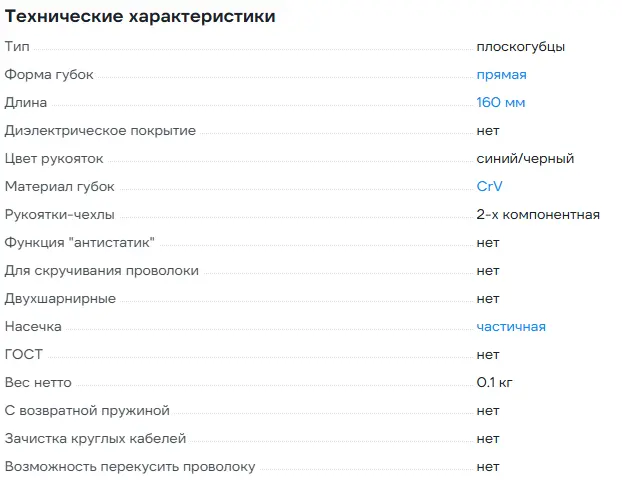Viewport: 622px width, 484px height.
Task: Click the "Двухшарнирные" row label
Action: [60, 298]
